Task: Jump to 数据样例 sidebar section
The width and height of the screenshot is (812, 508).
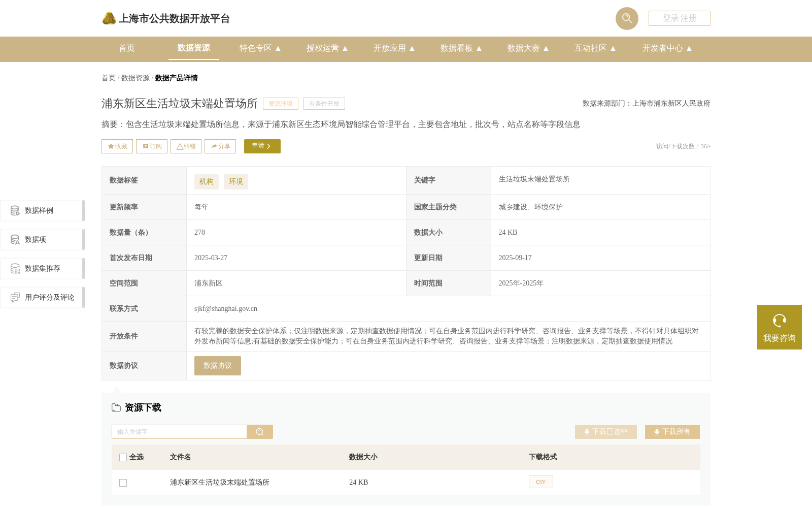Action: click(43, 211)
